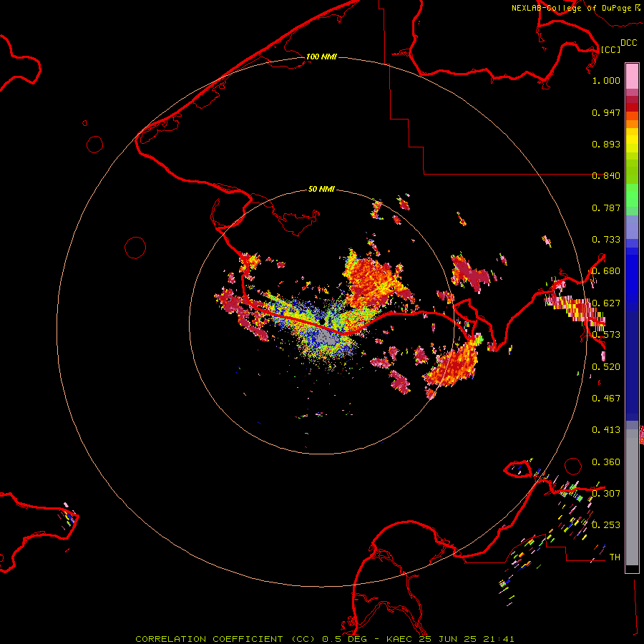Click the 100 NMI range ring label

(321, 57)
